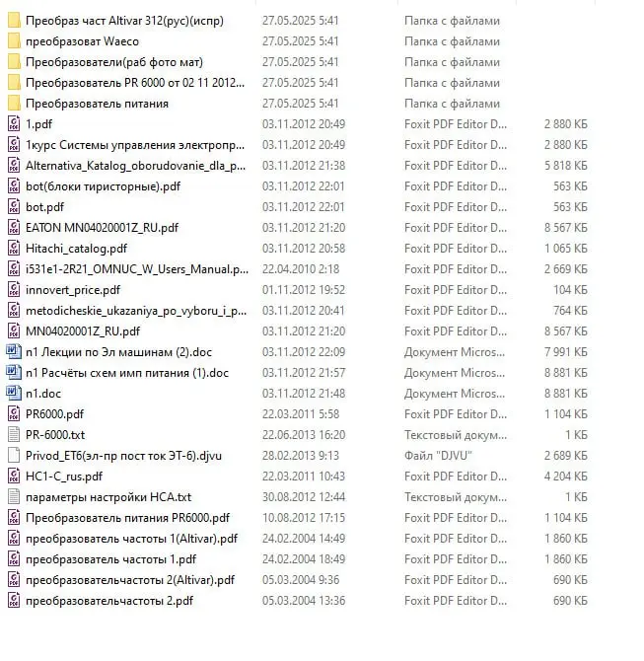Click PDF icon of Hitachi_catalog.pdf
Image resolution: width=644 pixels, height=661 pixels.
[x=14, y=248]
